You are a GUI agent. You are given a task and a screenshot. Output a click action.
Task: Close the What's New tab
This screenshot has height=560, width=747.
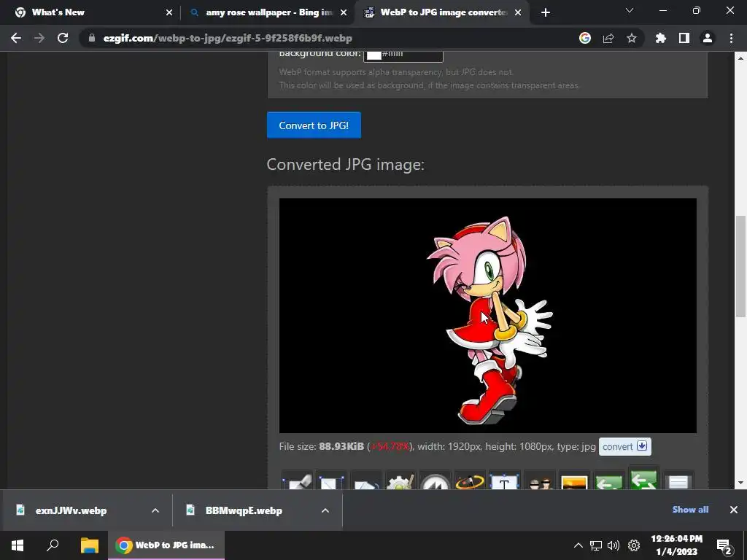click(x=169, y=12)
